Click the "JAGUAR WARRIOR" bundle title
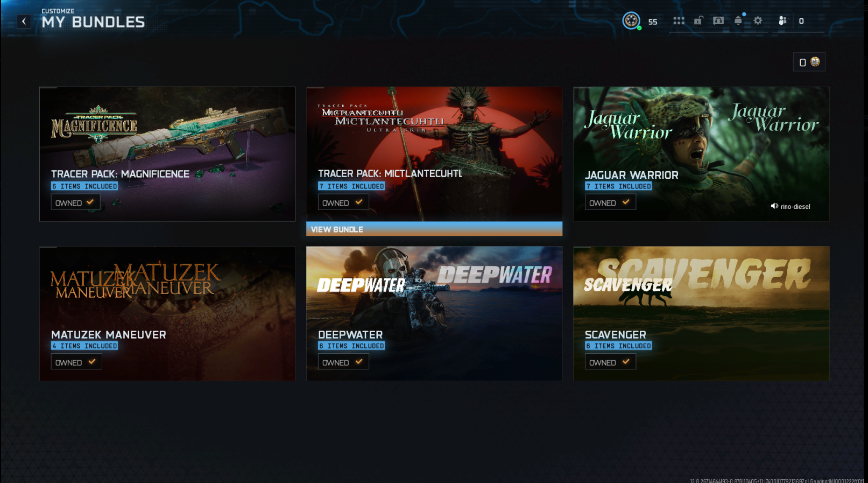This screenshot has width=868, height=483. pos(632,175)
